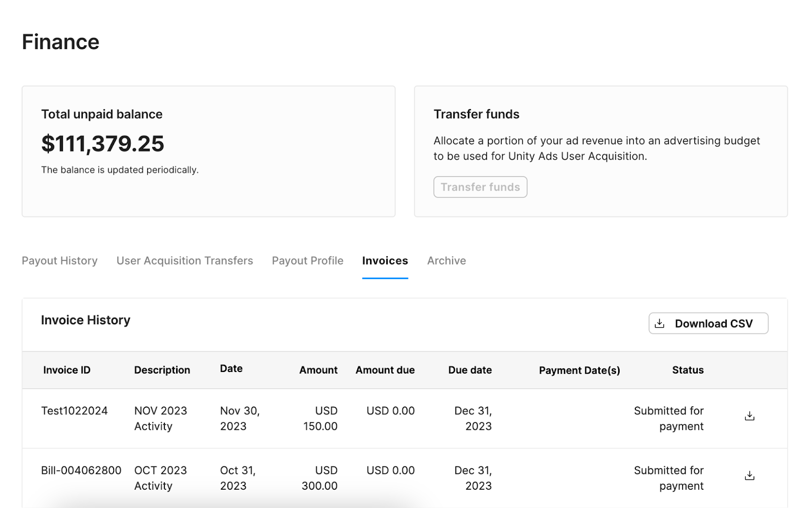Download the Bill-004062800 invoice file
The height and width of the screenshot is (508, 812).
click(x=749, y=476)
